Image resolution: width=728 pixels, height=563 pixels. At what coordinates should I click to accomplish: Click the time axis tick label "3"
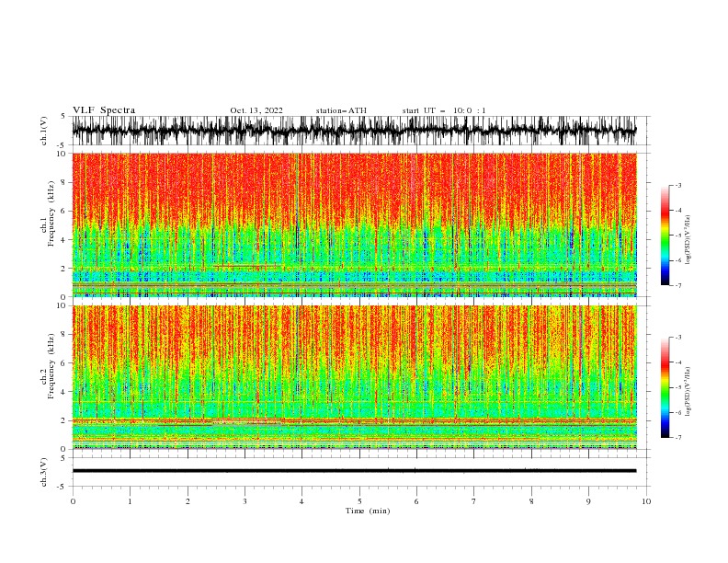[245, 501]
